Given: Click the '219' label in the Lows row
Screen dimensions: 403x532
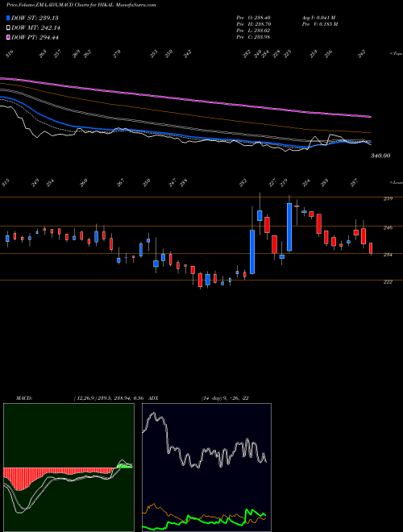Looking at the screenshot, I should tap(284, 183).
